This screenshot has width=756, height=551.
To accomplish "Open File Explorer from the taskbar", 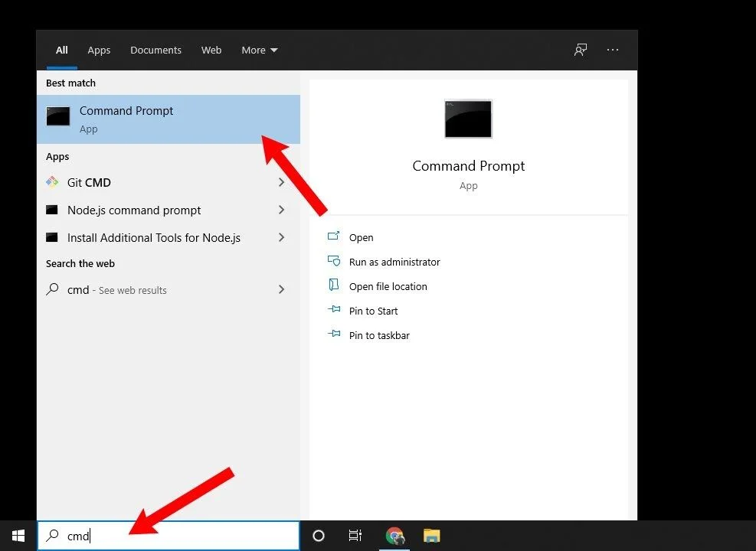I will point(431,536).
